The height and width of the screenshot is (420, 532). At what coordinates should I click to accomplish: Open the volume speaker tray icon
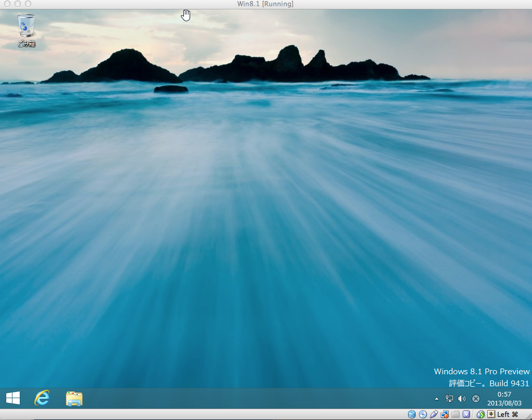[x=461, y=399]
